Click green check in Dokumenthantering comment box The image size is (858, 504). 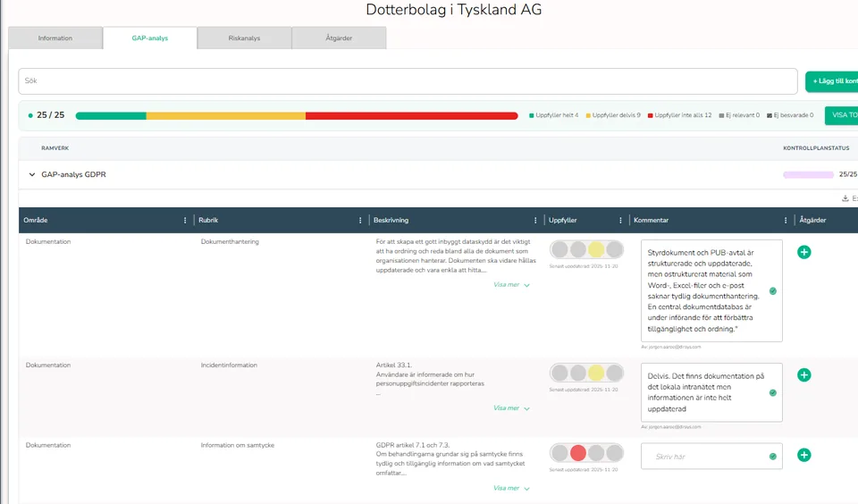tap(772, 291)
